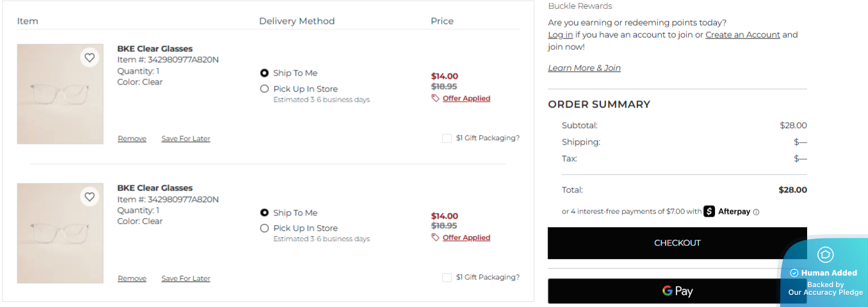Enable $1 Gift Packaging for second item
This screenshot has height=307, width=868.
click(446, 278)
